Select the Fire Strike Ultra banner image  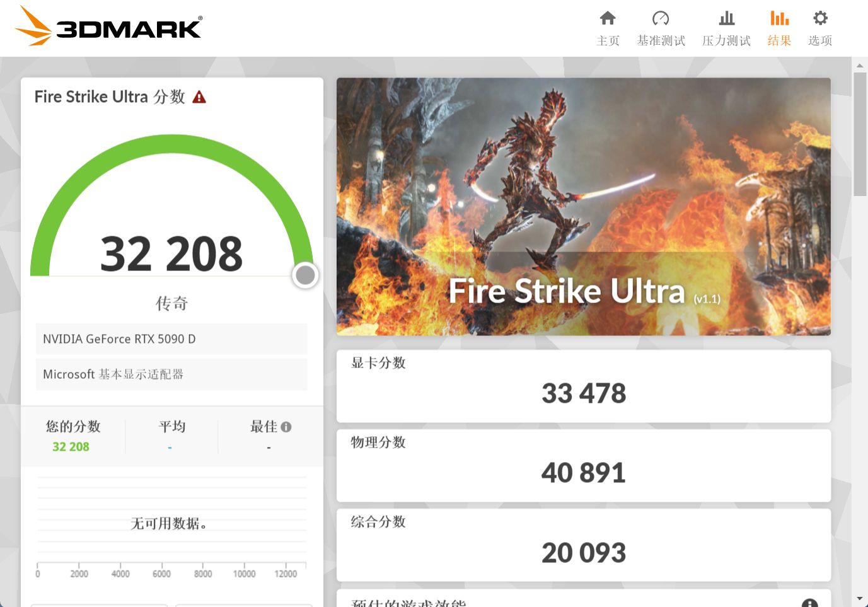click(584, 207)
